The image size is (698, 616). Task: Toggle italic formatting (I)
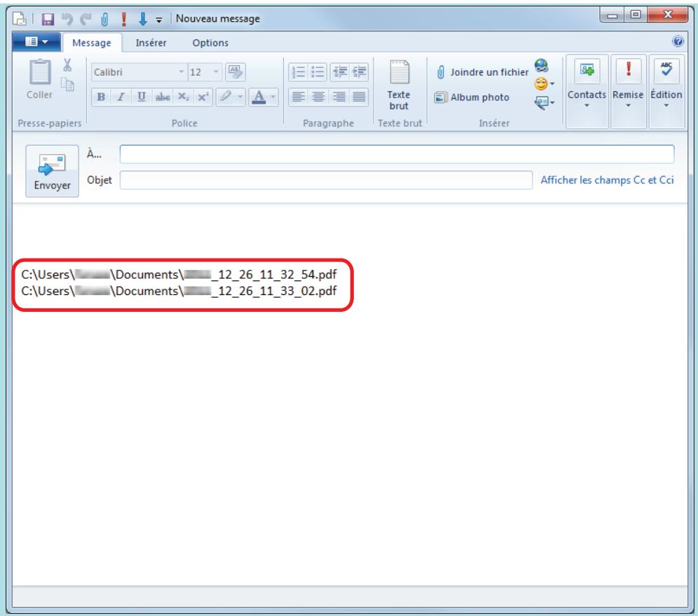(x=121, y=97)
